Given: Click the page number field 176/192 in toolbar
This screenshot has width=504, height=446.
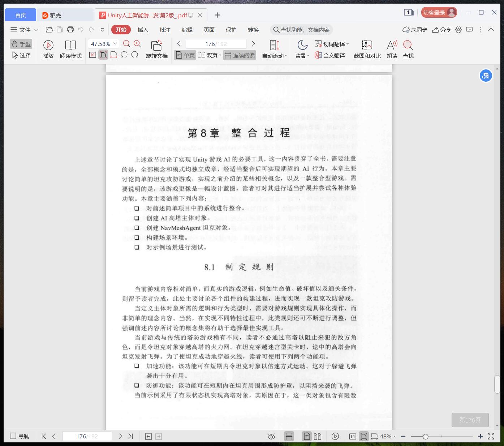Looking at the screenshot, I should pyautogui.click(x=216, y=44).
